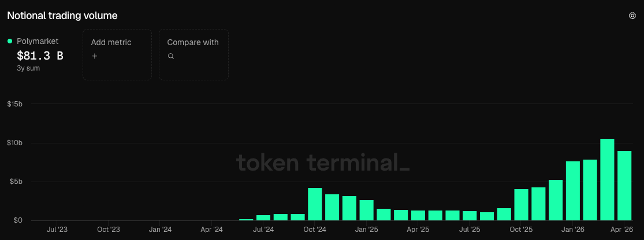The height and width of the screenshot is (240, 644).
Task: Click the bar above Oct '24
Action: click(315, 204)
